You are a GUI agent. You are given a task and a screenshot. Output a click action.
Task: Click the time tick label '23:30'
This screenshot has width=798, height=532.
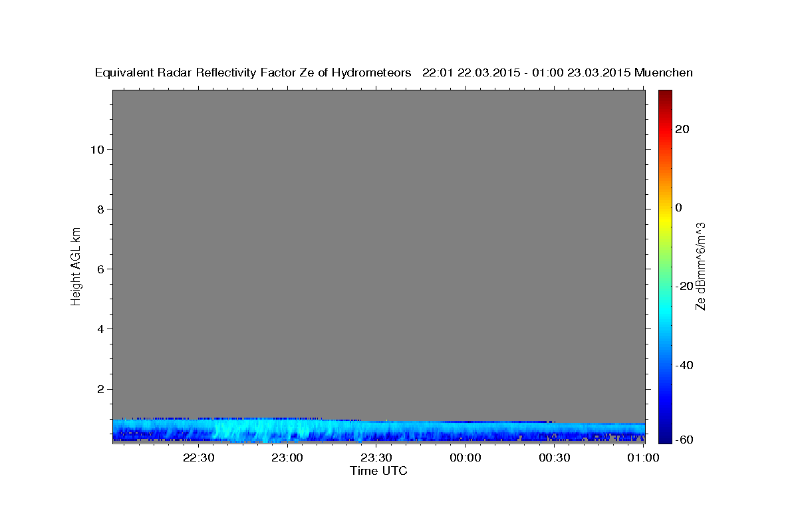[x=376, y=458]
